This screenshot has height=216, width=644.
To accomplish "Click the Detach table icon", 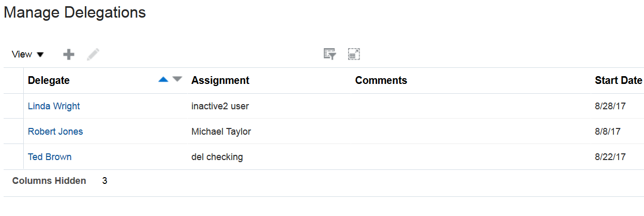I will click(x=354, y=54).
